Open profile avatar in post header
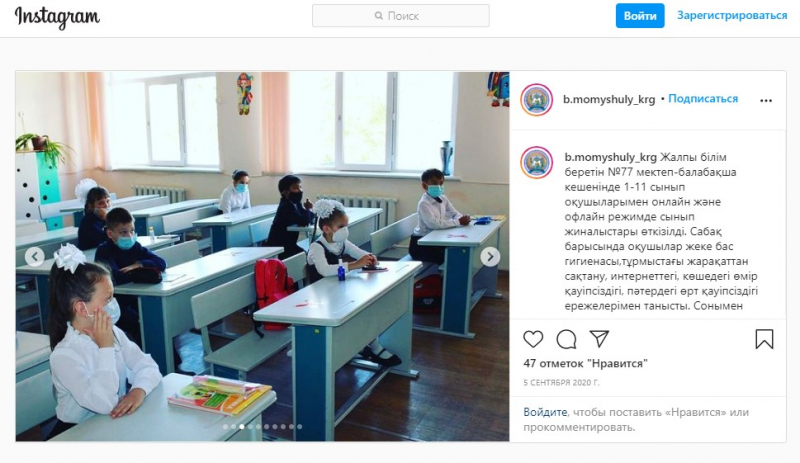This screenshot has height=463, width=800. coord(536,100)
